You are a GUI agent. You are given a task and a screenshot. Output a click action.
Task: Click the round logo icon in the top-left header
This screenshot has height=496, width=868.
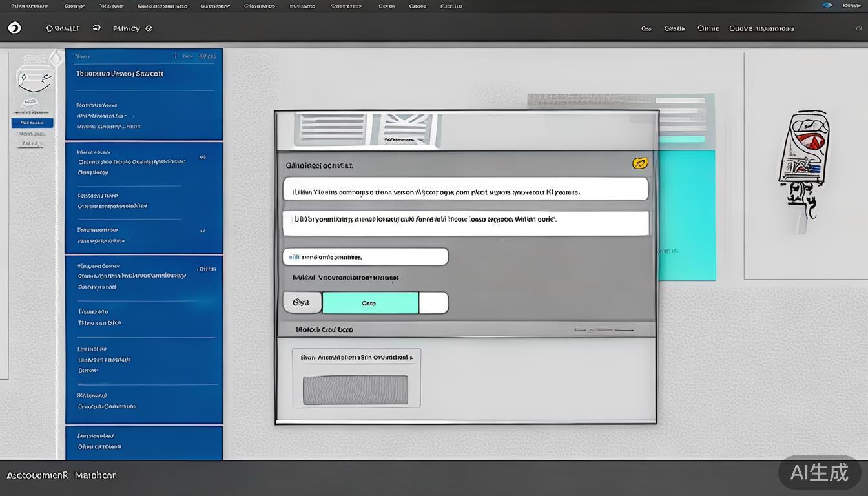pyautogui.click(x=14, y=28)
